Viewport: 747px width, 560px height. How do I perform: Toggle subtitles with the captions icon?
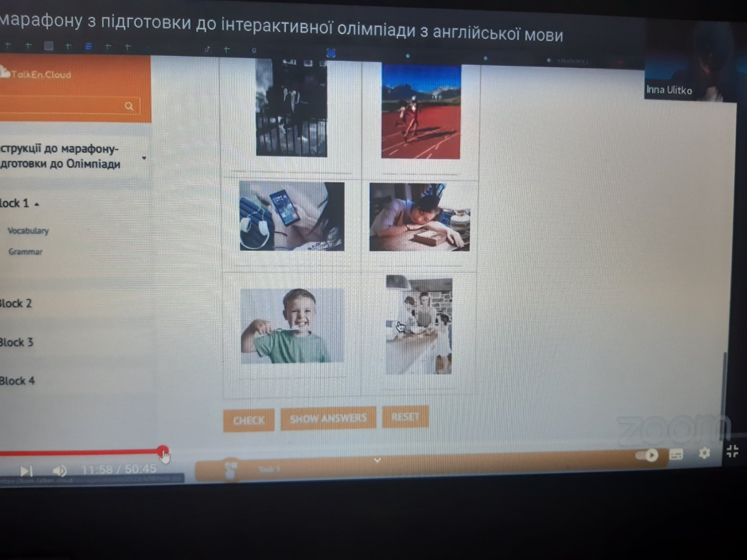click(676, 454)
